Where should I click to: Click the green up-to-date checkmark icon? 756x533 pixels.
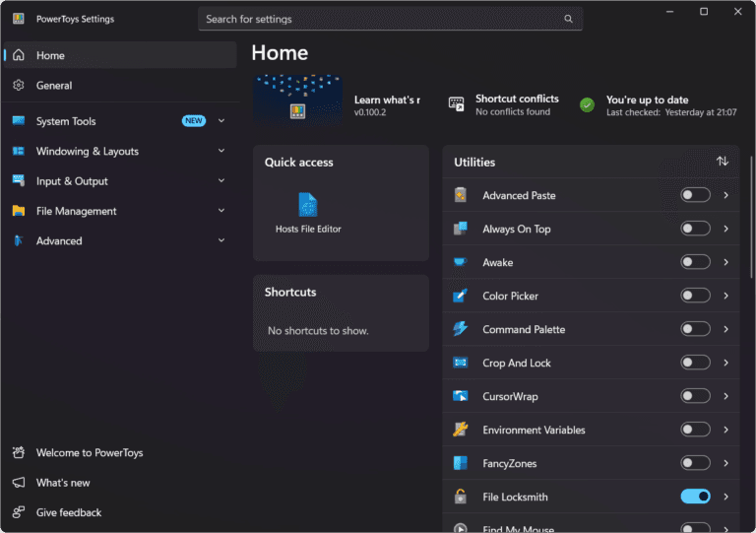(587, 104)
